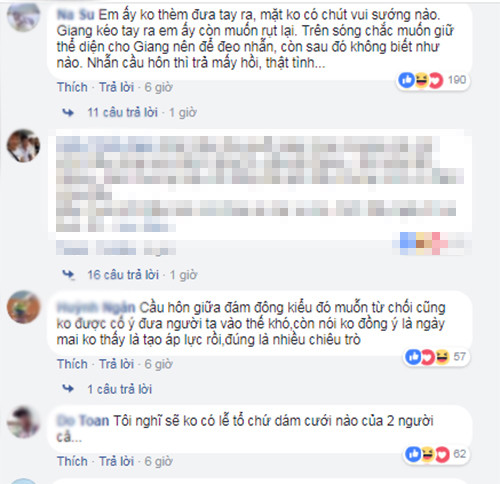The height and width of the screenshot is (484, 500).
Task: Click Thích under the first comment
Action: pyautogui.click(x=72, y=87)
